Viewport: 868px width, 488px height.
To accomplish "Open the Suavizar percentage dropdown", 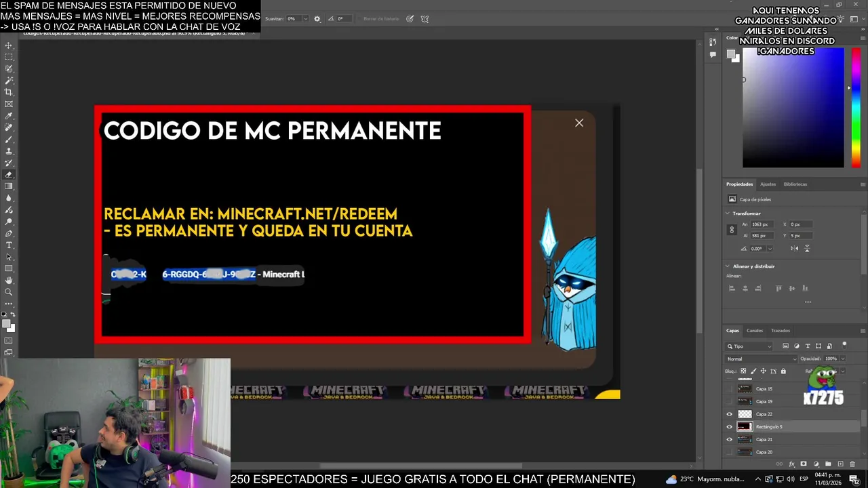I will point(305,18).
